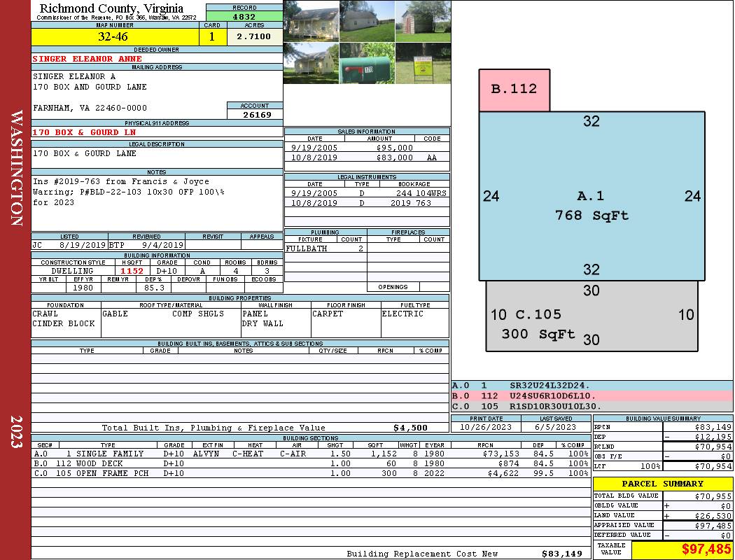Click listed date 8/19/2019
The height and width of the screenshot is (560, 735).
pos(83,244)
